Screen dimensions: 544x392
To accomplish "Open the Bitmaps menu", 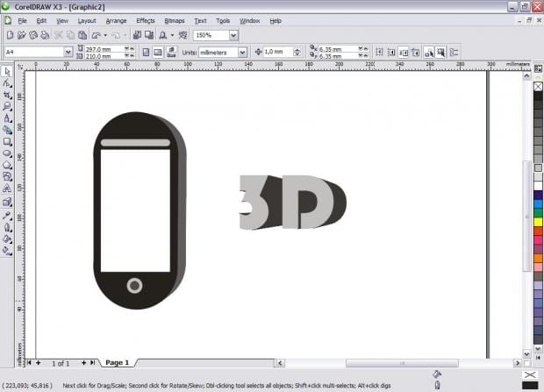I will click(x=175, y=21).
